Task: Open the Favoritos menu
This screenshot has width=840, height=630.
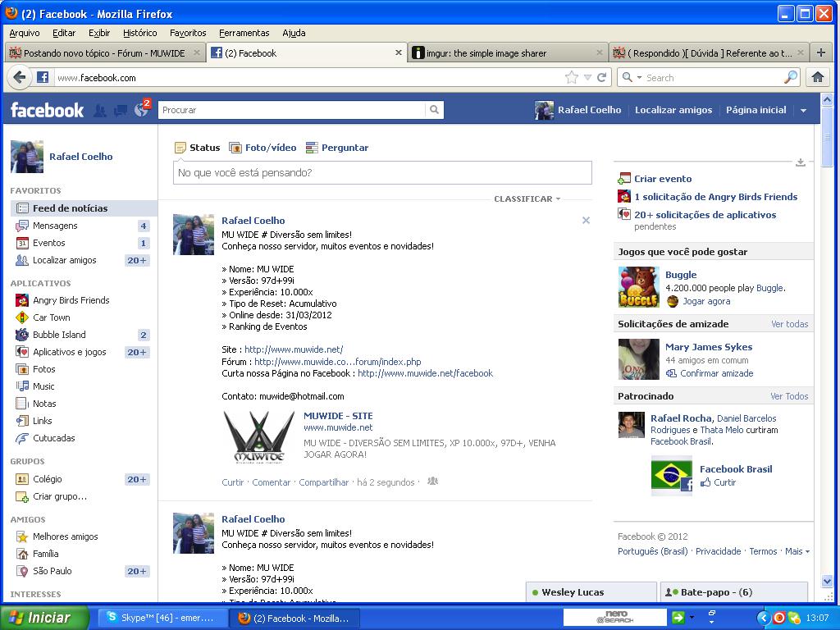Action: click(x=188, y=33)
